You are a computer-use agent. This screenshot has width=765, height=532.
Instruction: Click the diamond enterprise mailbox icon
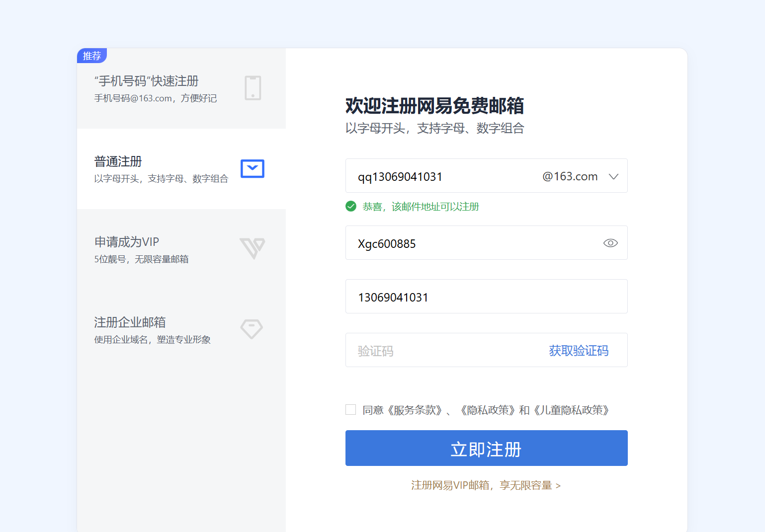pyautogui.click(x=252, y=329)
